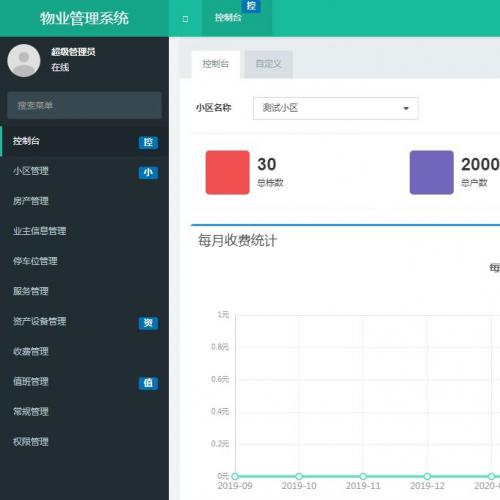Open 控制台 in the sidebar menu
This screenshot has height=500, width=500.
coord(84,141)
